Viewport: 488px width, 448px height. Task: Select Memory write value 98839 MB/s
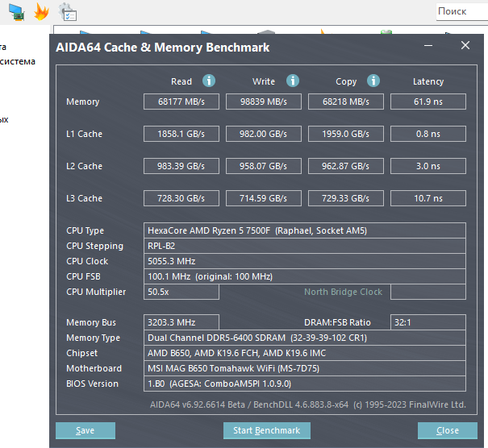click(264, 102)
